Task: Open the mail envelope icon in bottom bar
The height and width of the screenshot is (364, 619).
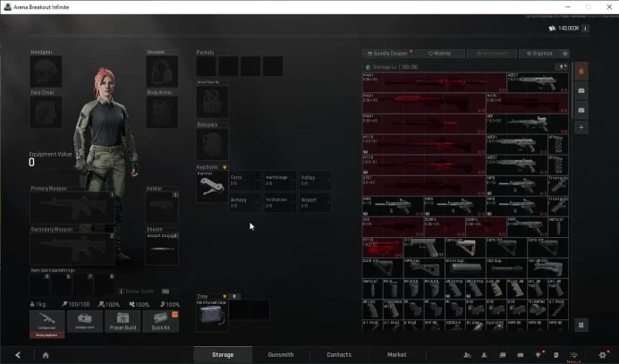Action: pyautogui.click(x=521, y=355)
